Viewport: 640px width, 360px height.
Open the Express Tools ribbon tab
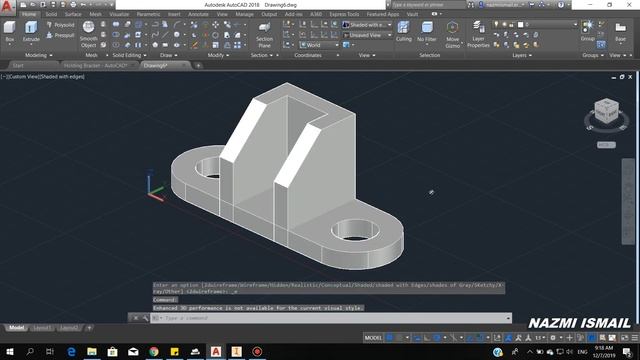tap(344, 14)
